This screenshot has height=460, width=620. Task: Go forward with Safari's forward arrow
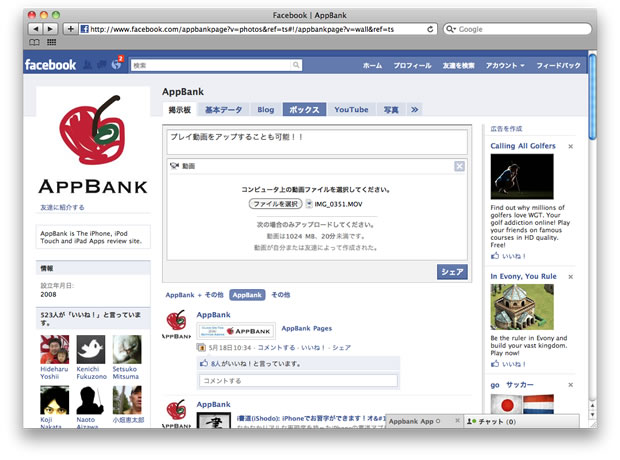point(51,29)
